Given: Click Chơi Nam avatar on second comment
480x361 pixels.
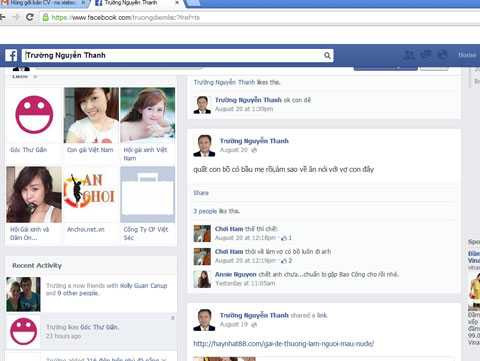Looking at the screenshot, I should point(202,256).
